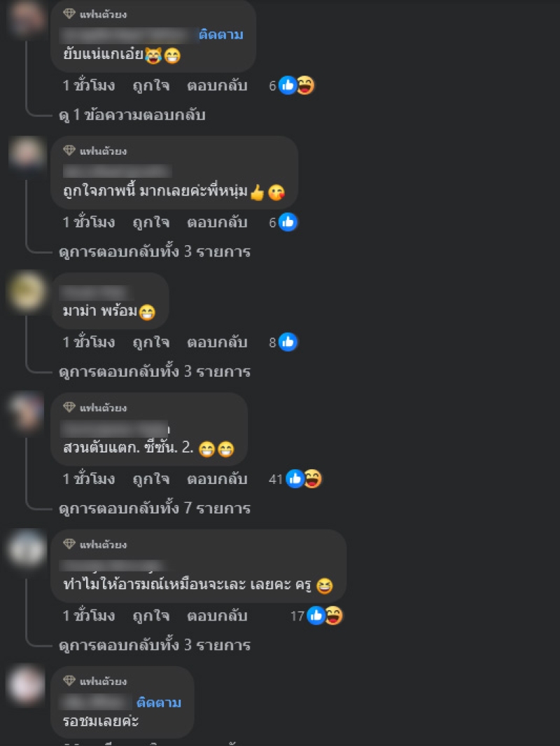Viewport: 560px width, 746px height.
Task: Follow the first commenter via ติดตาม
Action: [221, 35]
